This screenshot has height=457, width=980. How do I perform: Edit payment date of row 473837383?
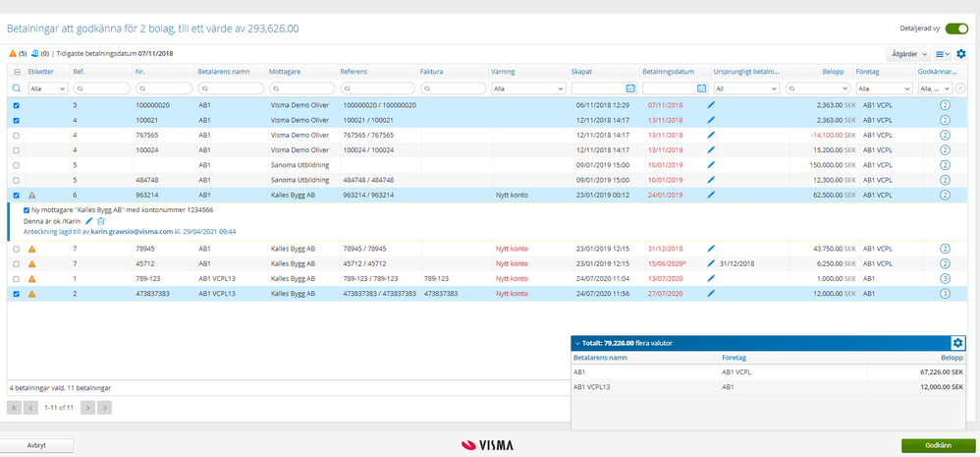tap(710, 294)
